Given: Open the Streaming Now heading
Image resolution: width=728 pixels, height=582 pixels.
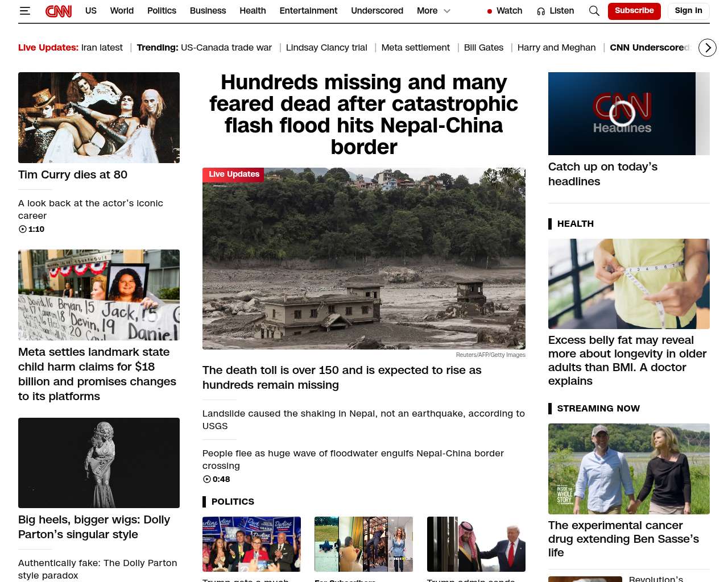Looking at the screenshot, I should [x=598, y=408].
